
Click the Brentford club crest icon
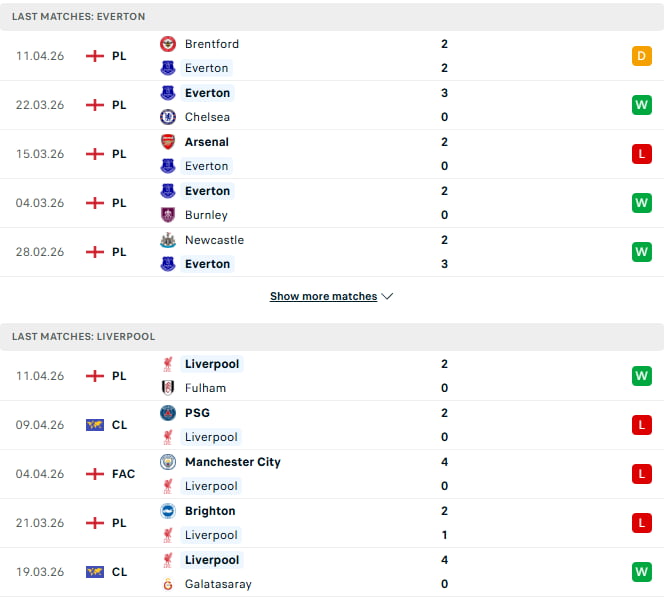coord(168,44)
